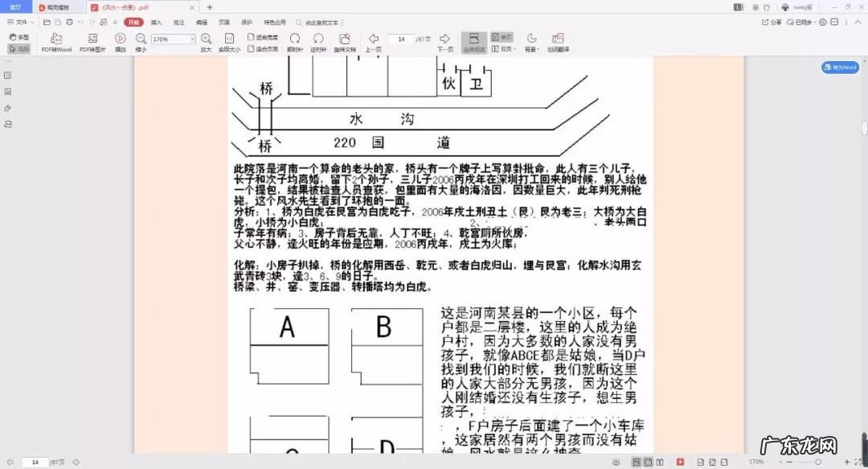The height and width of the screenshot is (469, 868).
Task: Click the print icon in quick toolbar
Action: click(x=69, y=23)
